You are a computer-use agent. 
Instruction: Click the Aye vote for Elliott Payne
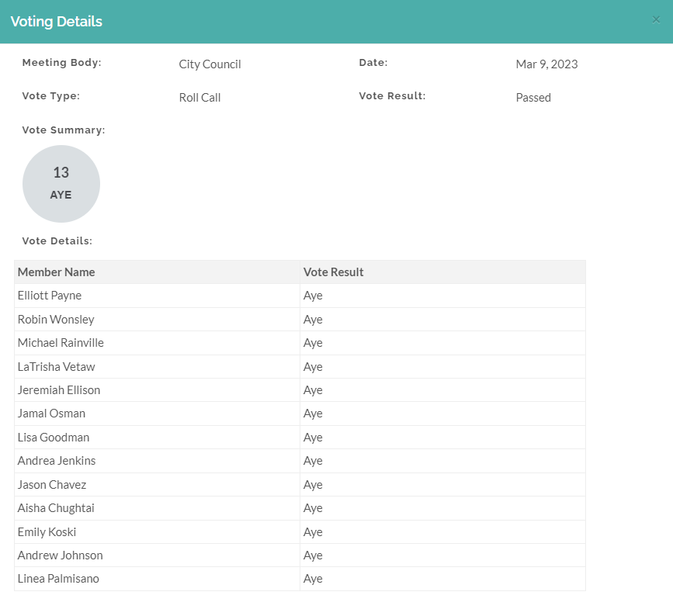click(313, 296)
